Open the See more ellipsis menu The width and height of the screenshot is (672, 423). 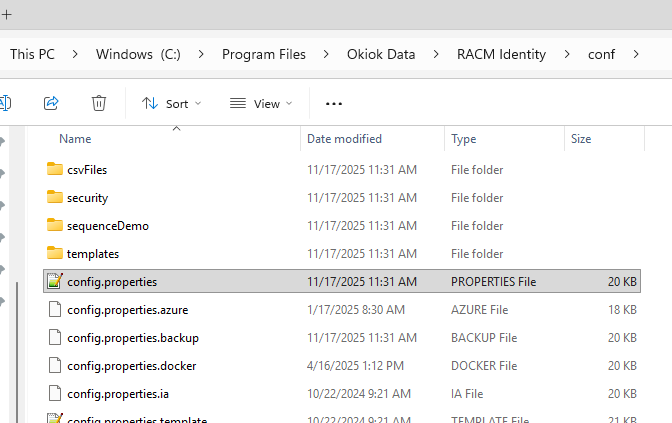[334, 103]
